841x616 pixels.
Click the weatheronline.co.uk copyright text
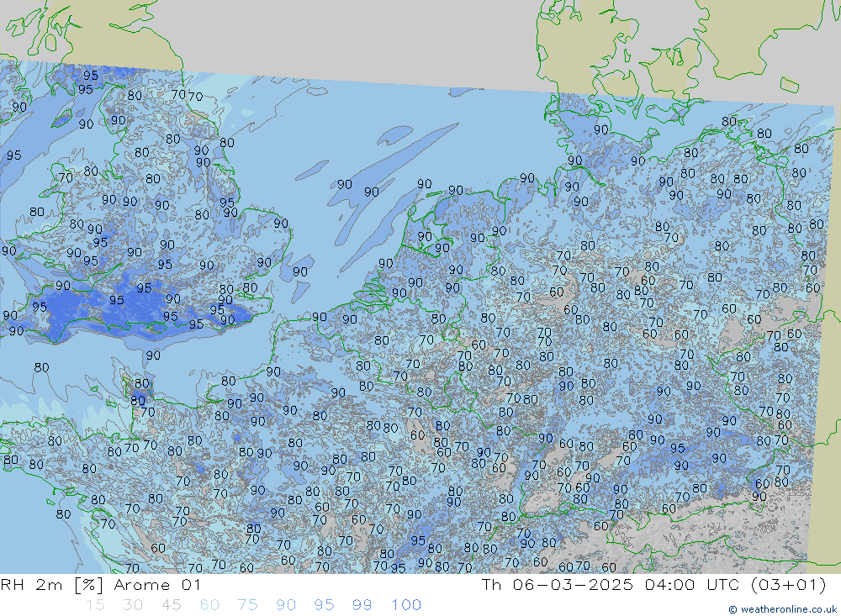click(783, 609)
